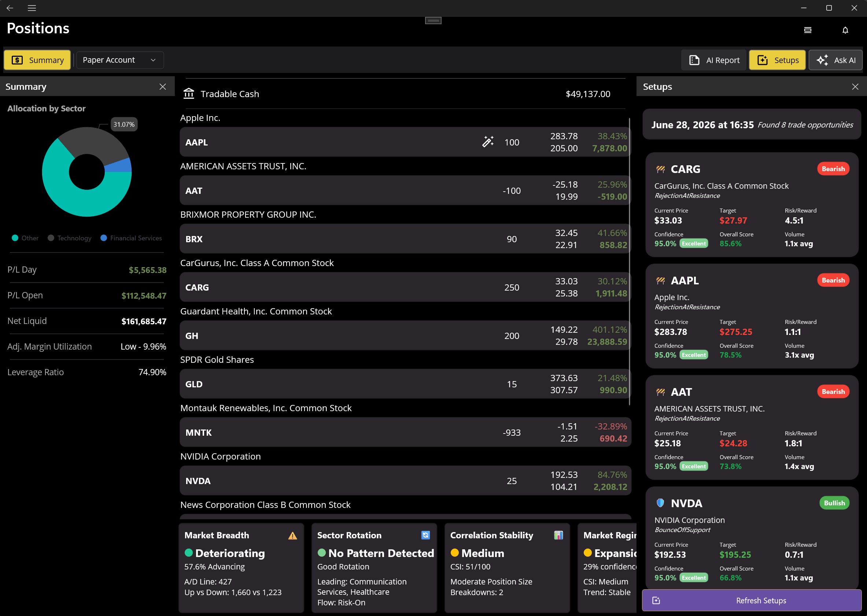Click the NVDA setup shield icon
Screen dimensions: 867x616
660,503
